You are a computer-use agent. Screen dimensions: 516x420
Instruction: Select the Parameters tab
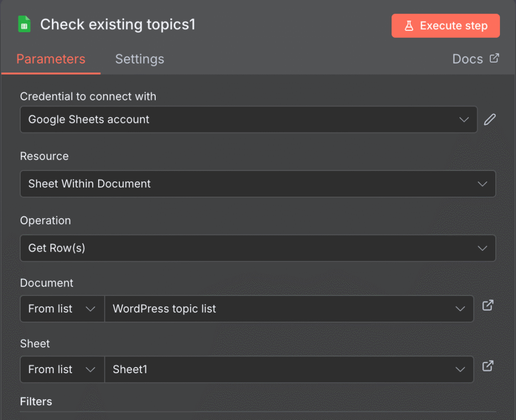click(50, 59)
